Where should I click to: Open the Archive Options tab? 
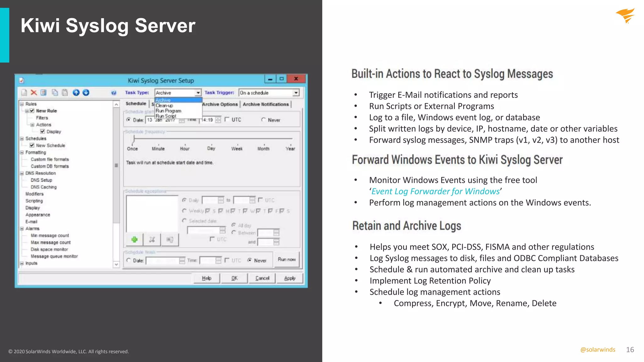pyautogui.click(x=220, y=104)
